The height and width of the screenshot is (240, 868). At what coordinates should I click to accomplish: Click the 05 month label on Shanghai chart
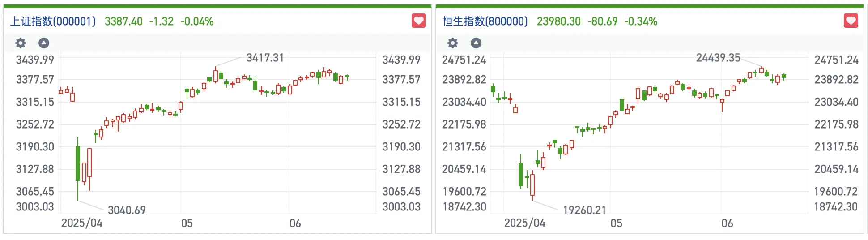(x=187, y=223)
